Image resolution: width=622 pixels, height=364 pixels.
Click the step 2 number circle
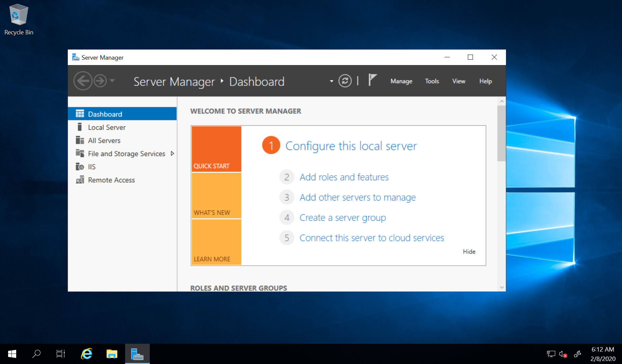tap(287, 177)
